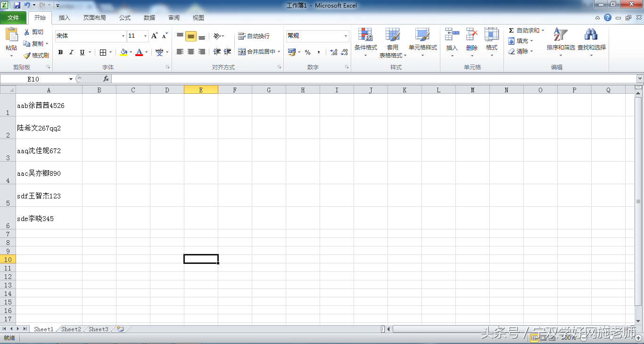This screenshot has height=344, width=644.
Task: Click the insert function fx icon
Action: pos(106,79)
